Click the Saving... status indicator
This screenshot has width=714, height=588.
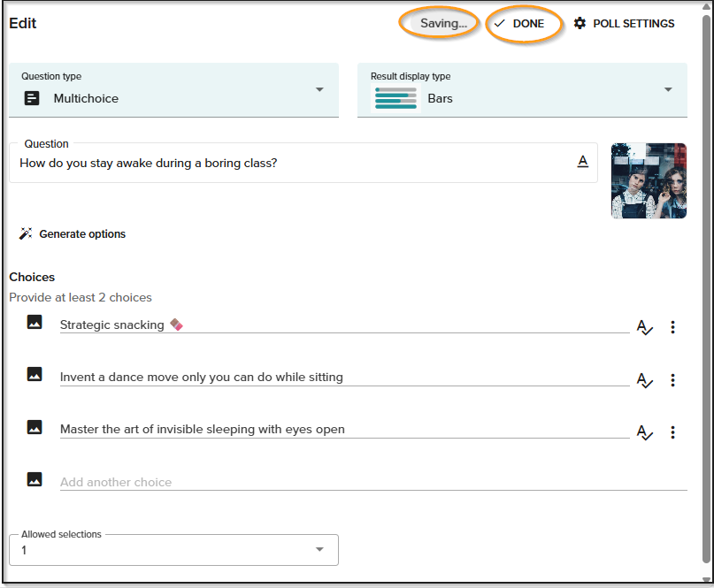(443, 23)
